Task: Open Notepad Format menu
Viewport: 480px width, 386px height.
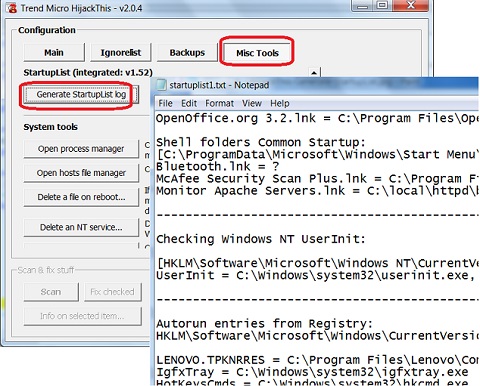Action: click(x=219, y=103)
